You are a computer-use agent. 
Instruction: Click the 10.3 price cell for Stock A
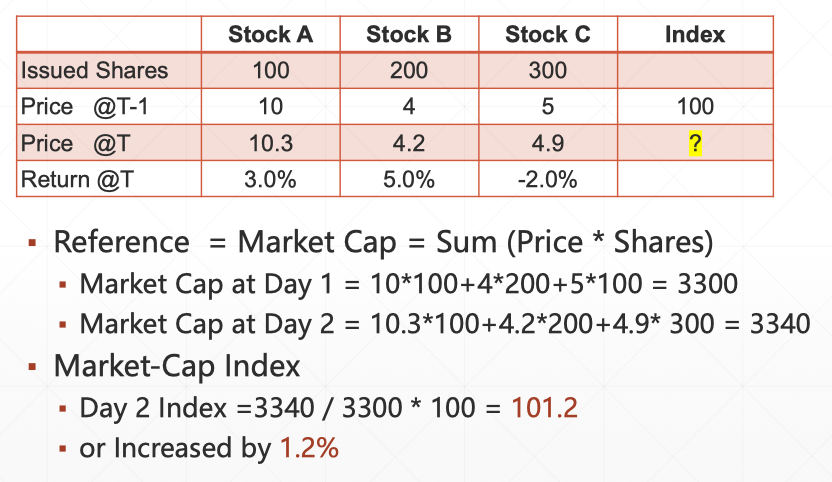(270, 144)
